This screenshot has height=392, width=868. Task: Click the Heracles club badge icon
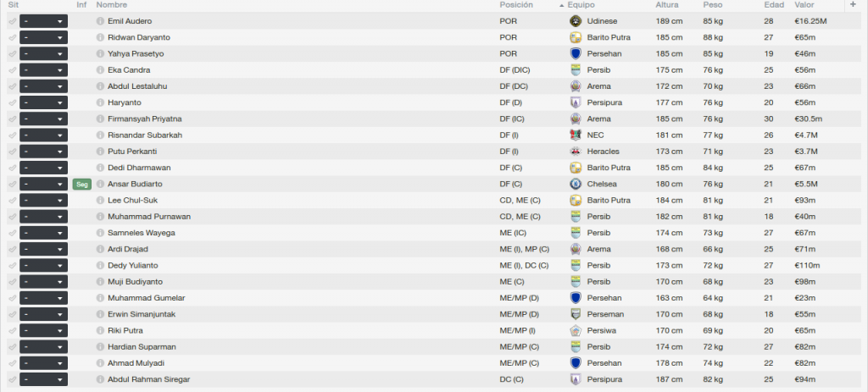(x=576, y=152)
